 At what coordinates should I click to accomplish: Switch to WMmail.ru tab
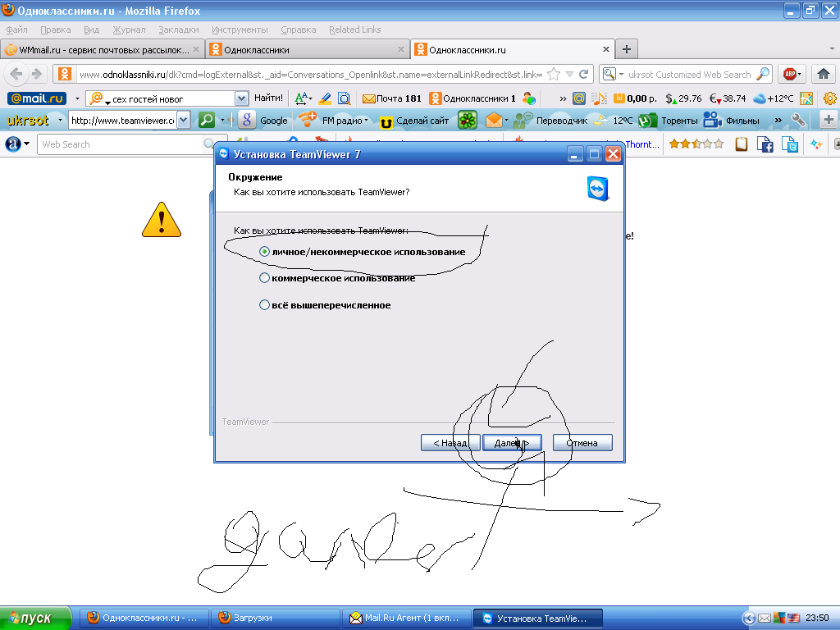coord(102,50)
